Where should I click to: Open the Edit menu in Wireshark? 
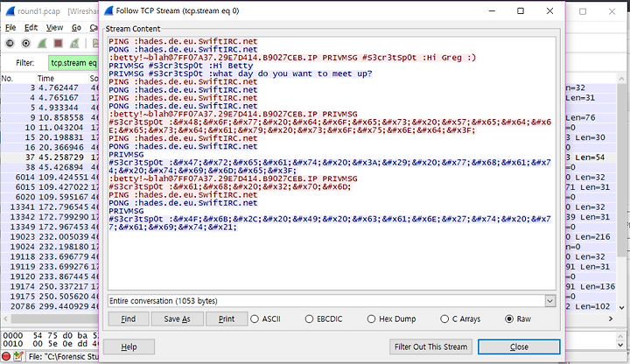click(31, 27)
